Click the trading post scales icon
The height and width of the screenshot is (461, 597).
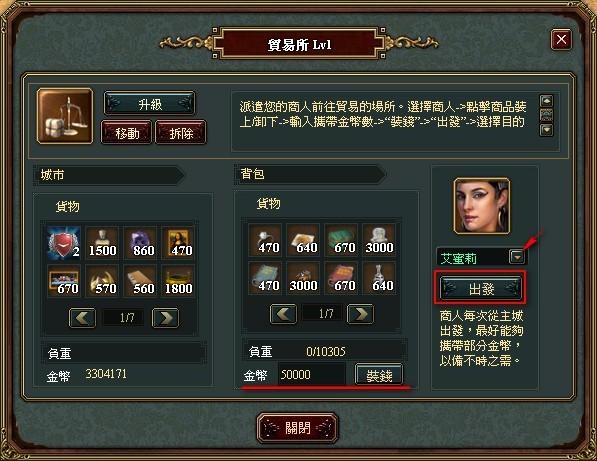click(x=65, y=116)
